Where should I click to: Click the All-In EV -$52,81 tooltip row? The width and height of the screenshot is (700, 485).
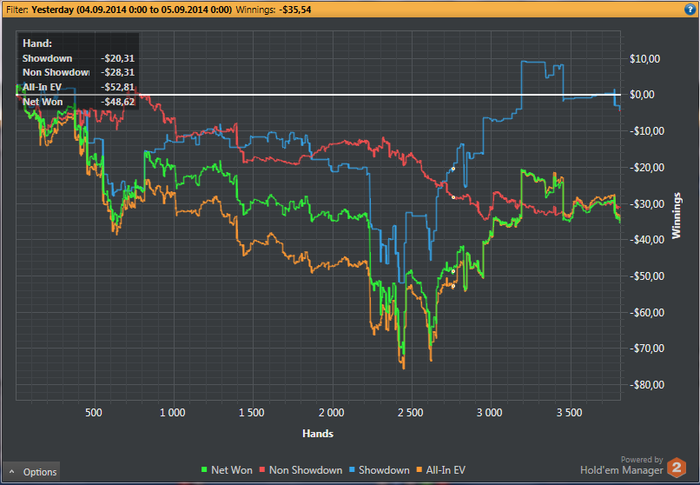(x=79, y=87)
